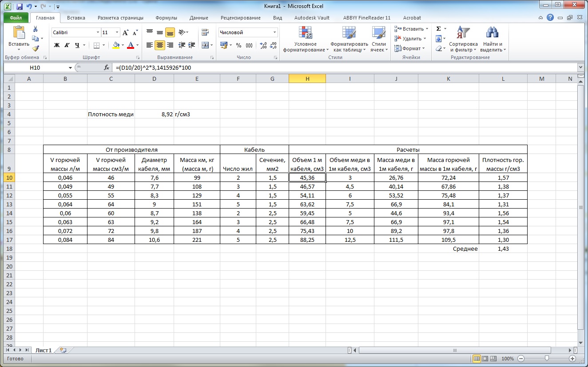Toggle Underline (Ч) formatting
The width and height of the screenshot is (588, 367).
(77, 45)
